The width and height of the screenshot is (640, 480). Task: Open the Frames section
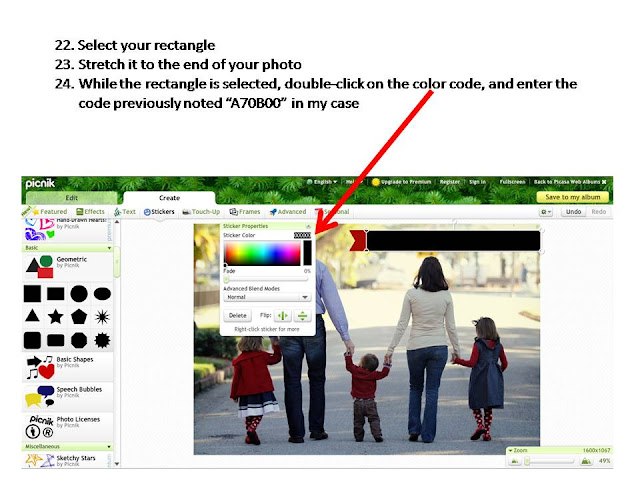[245, 212]
